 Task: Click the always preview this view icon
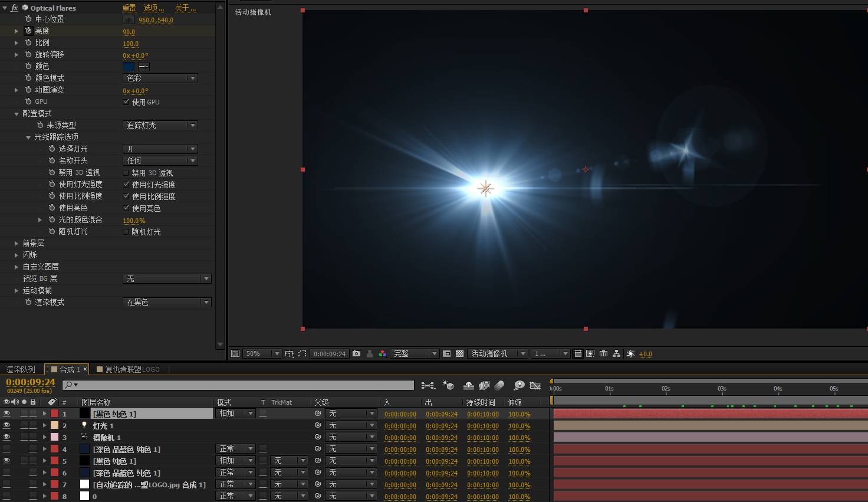coord(236,353)
